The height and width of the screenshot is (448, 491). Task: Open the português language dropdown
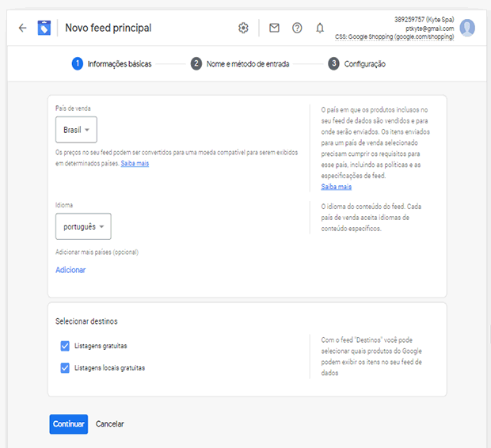point(83,226)
